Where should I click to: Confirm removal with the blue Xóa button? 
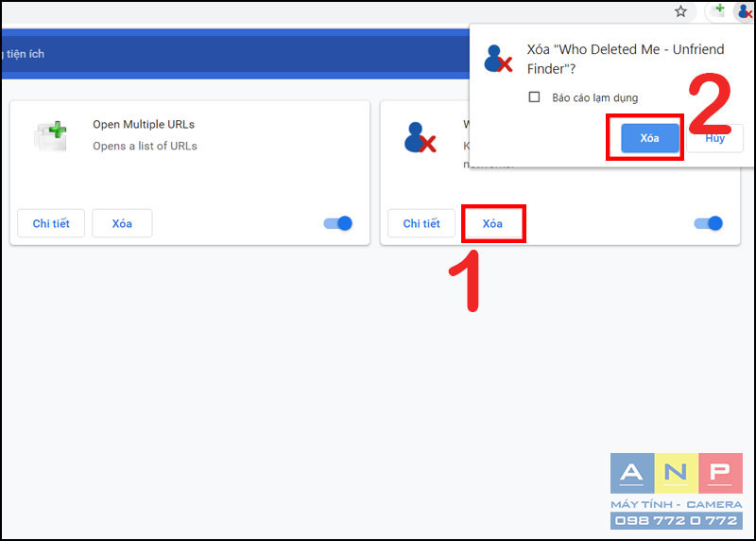coord(649,138)
